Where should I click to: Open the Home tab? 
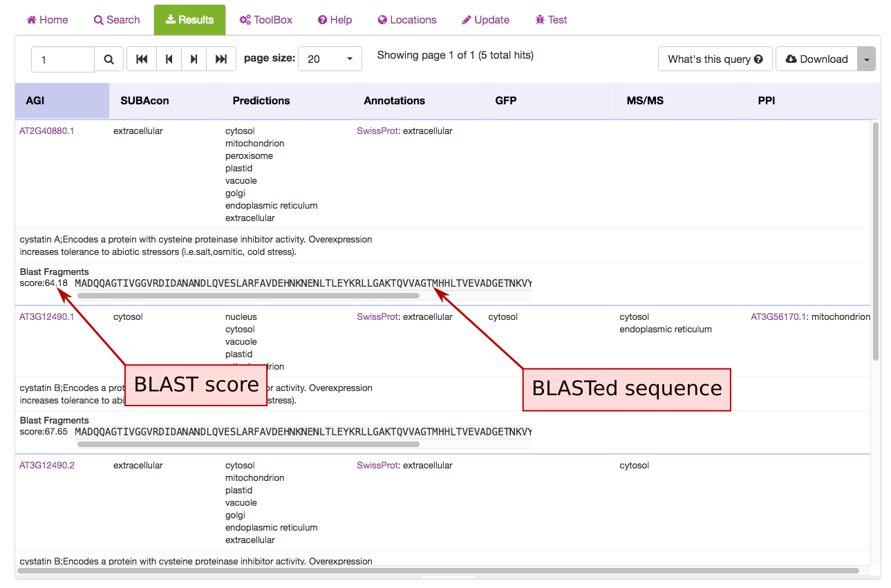[x=47, y=19]
